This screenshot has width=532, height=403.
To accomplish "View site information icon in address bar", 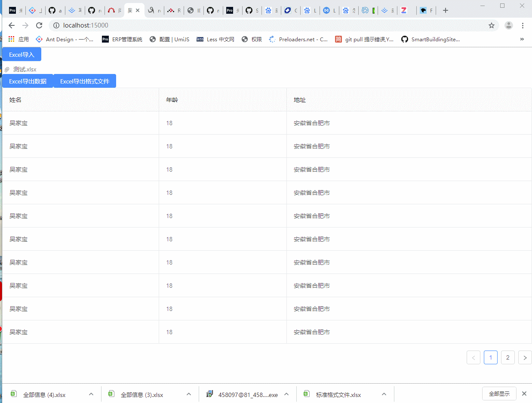I will (x=56, y=25).
